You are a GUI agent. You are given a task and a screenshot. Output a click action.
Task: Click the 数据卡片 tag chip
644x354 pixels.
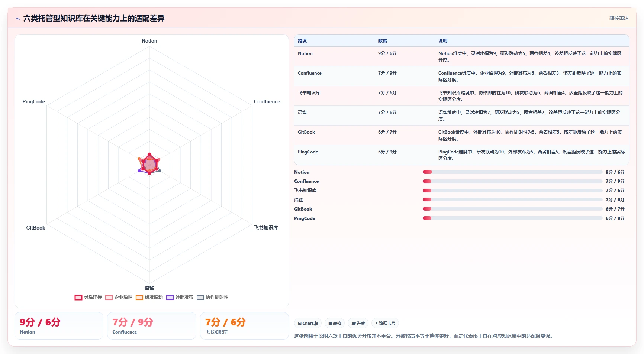385,323
